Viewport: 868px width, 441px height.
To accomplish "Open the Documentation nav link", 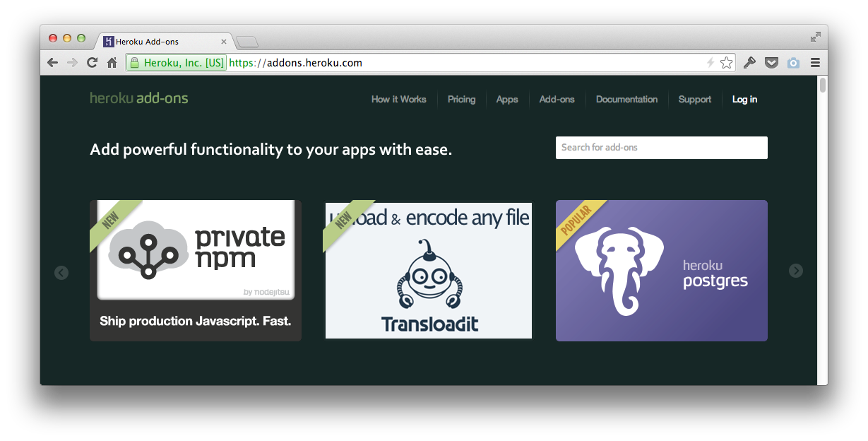I will [626, 100].
